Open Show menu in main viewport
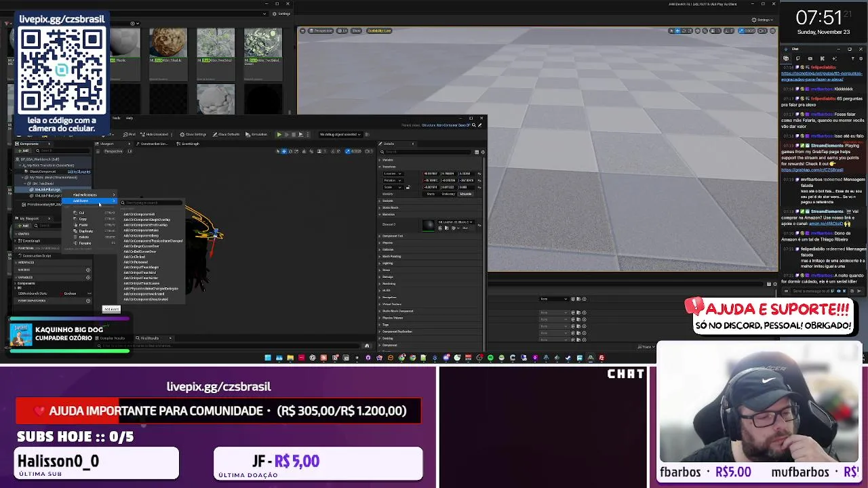868x488 pixels. (x=356, y=30)
